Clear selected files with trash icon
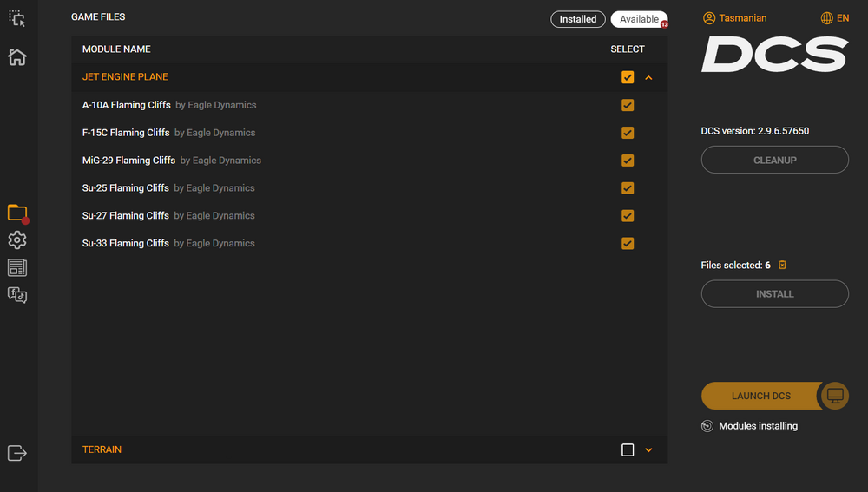Viewport: 868px width, 492px height. [782, 266]
